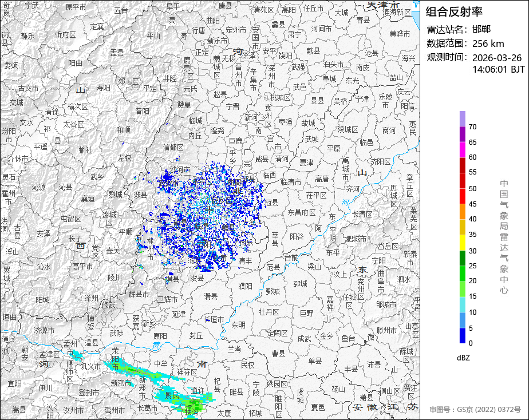Select the 长葛市 place label

[x=148, y=408]
